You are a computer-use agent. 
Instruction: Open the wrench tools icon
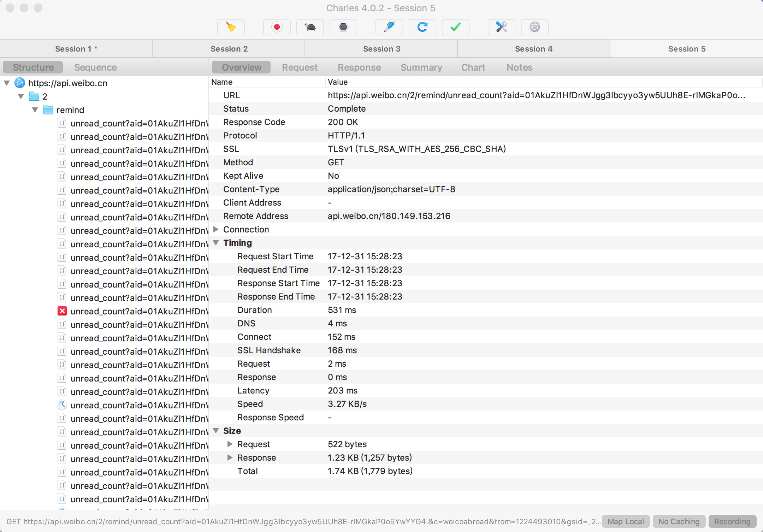pyautogui.click(x=501, y=27)
